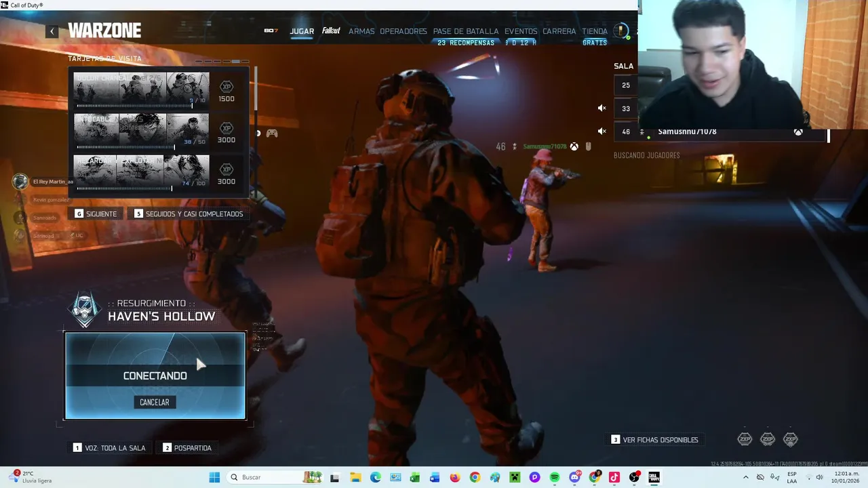Image resolution: width=868 pixels, height=488 pixels.
Task: Open taskbar volume control
Action: (x=819, y=477)
